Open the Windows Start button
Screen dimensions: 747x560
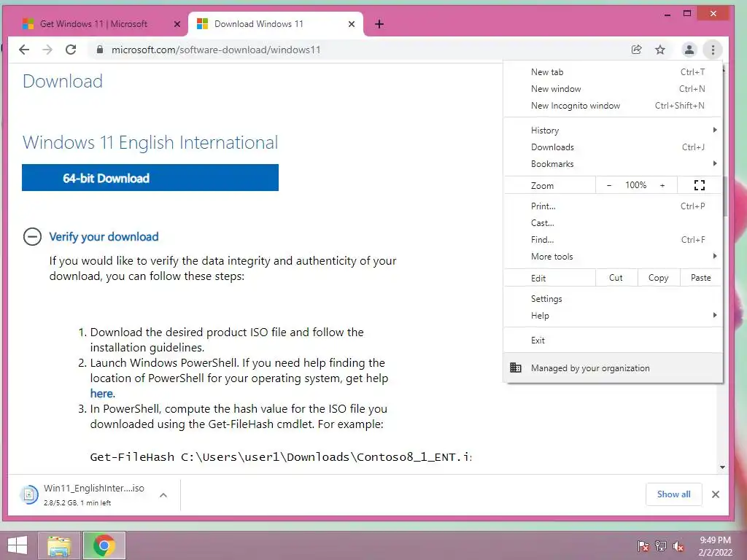[x=18, y=545]
